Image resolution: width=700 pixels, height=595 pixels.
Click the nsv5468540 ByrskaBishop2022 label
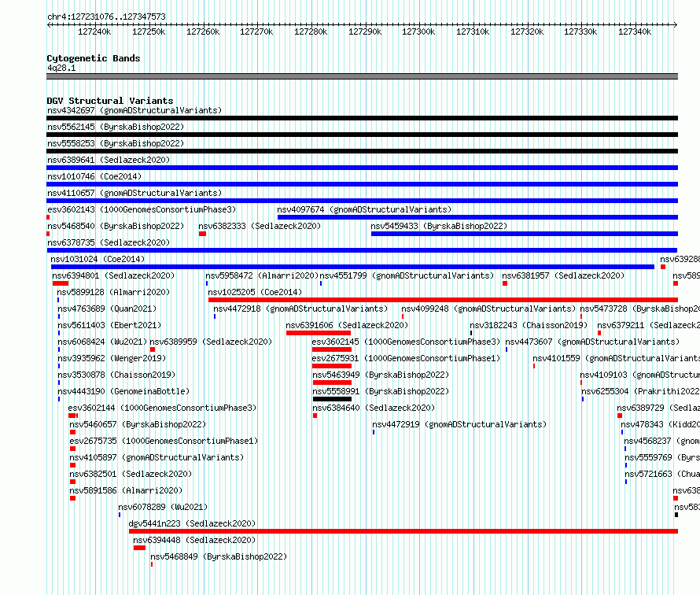pos(116,226)
